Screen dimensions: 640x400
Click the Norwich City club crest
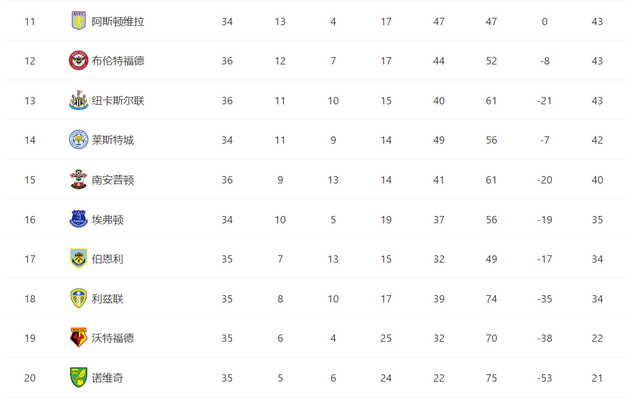[x=78, y=378]
